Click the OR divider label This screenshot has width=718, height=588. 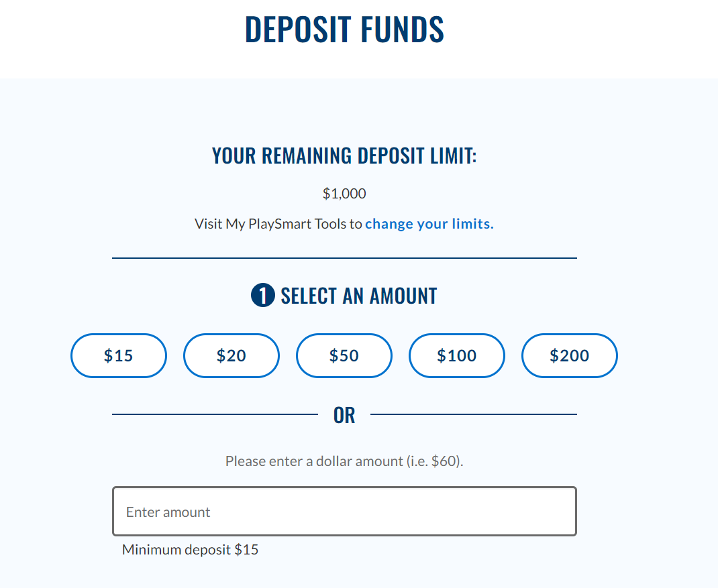(x=344, y=415)
